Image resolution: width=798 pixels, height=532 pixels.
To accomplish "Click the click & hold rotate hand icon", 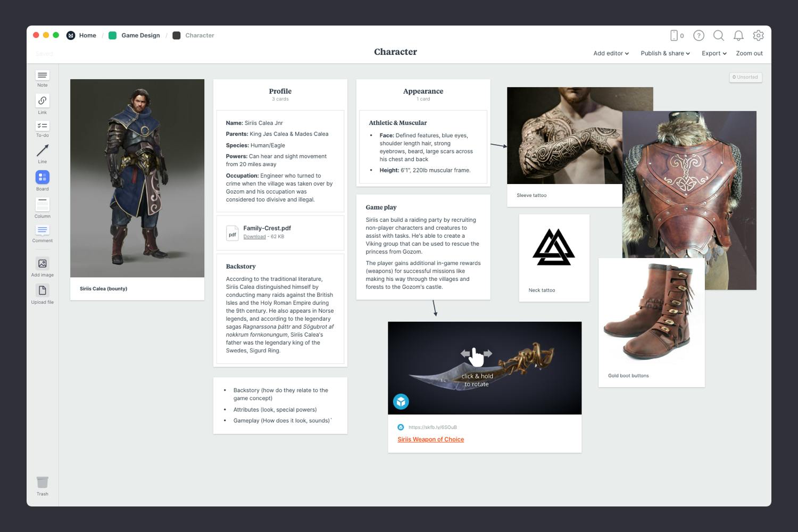I will pyautogui.click(x=476, y=356).
